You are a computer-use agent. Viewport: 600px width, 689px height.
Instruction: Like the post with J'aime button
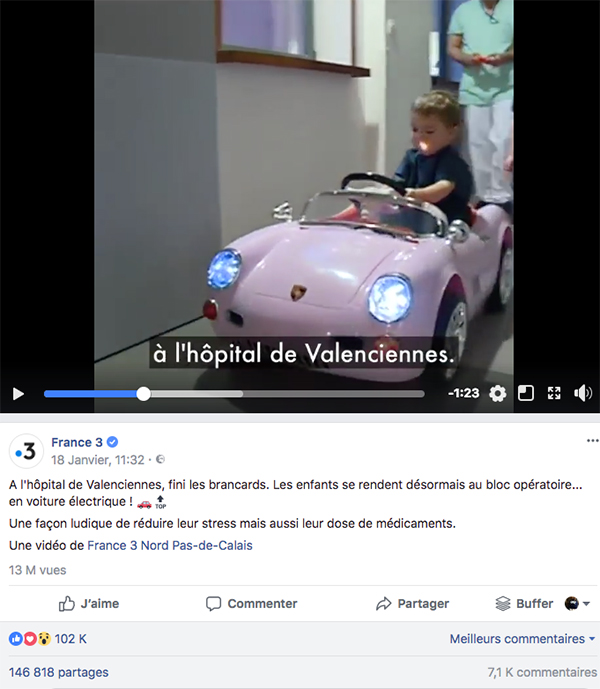click(89, 603)
